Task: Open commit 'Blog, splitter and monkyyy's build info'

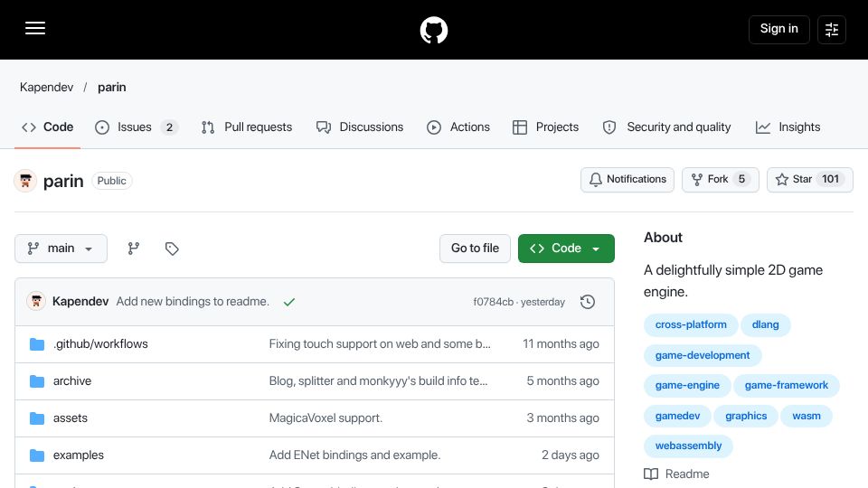Action: pyautogui.click(x=378, y=381)
